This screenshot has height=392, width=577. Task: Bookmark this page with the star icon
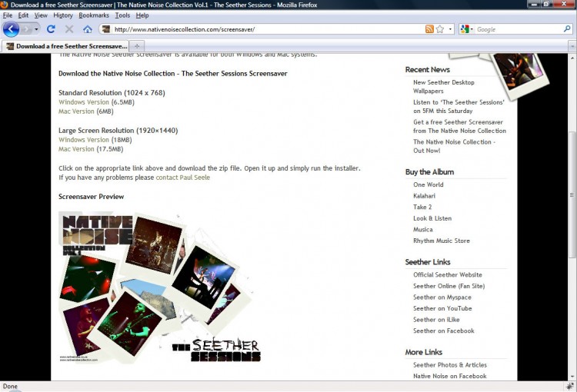[x=440, y=29]
